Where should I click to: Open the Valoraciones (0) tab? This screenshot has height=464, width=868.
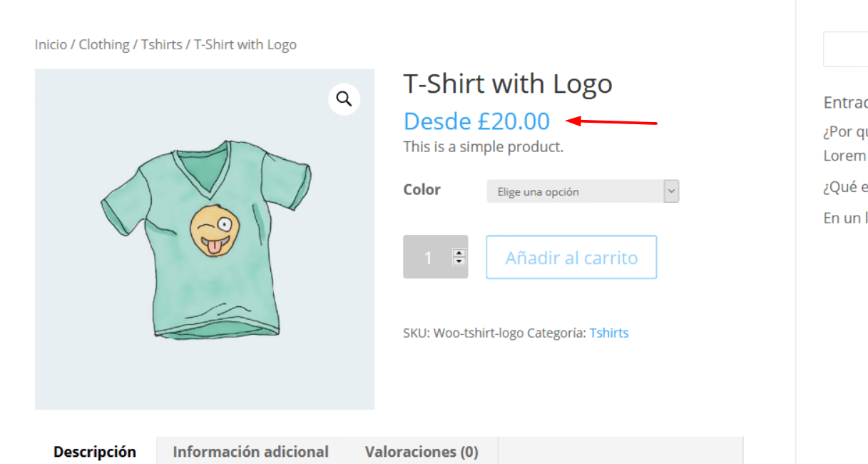click(422, 451)
